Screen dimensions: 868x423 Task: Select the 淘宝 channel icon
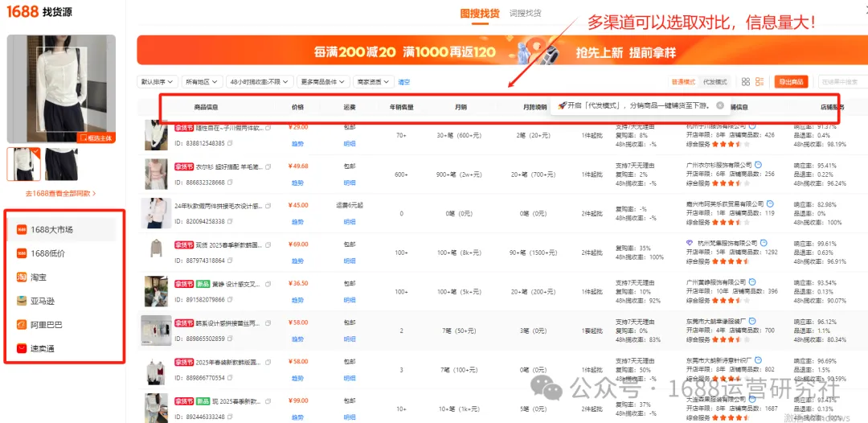tap(23, 277)
